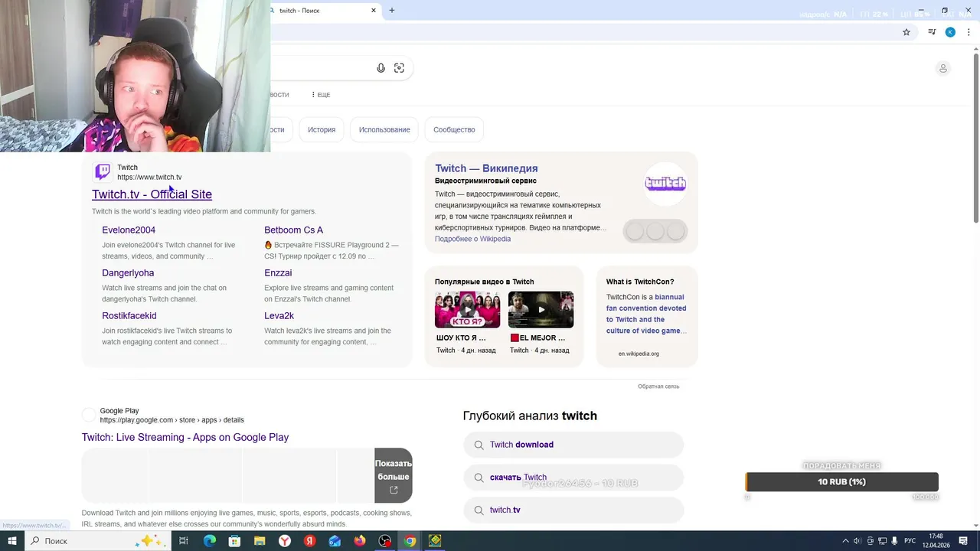Open Twitch.tv - Official Site link
Viewport: 980px width, 551px height.
pyautogui.click(x=152, y=194)
